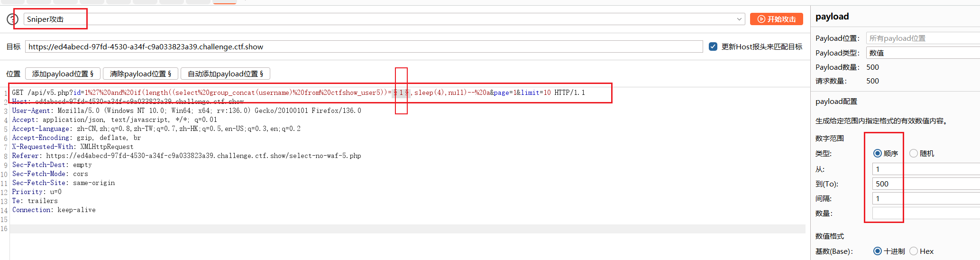The height and width of the screenshot is (260, 980).
Task: Select the 顺序 sequential radio button
Action: click(x=878, y=153)
